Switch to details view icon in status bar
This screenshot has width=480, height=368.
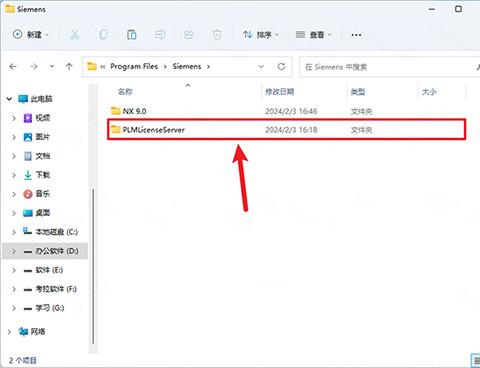click(x=476, y=360)
